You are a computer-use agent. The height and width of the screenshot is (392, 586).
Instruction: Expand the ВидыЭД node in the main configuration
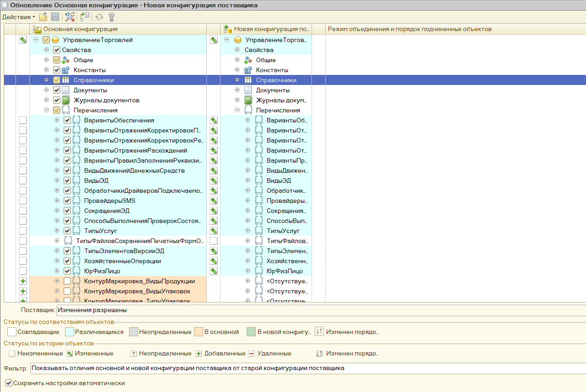pyautogui.click(x=57, y=180)
